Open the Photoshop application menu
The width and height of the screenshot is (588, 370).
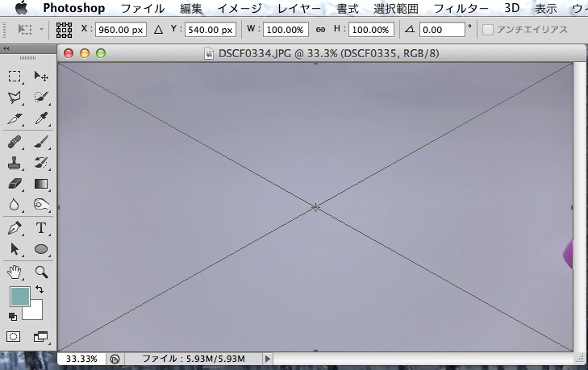(x=74, y=8)
